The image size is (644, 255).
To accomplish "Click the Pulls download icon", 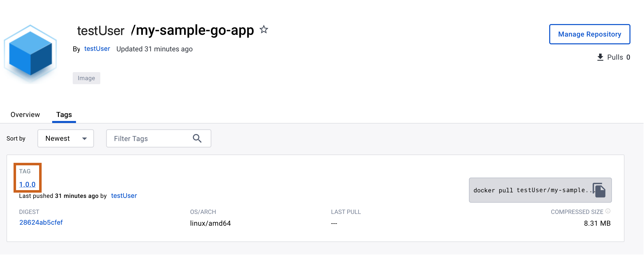I will tap(600, 57).
